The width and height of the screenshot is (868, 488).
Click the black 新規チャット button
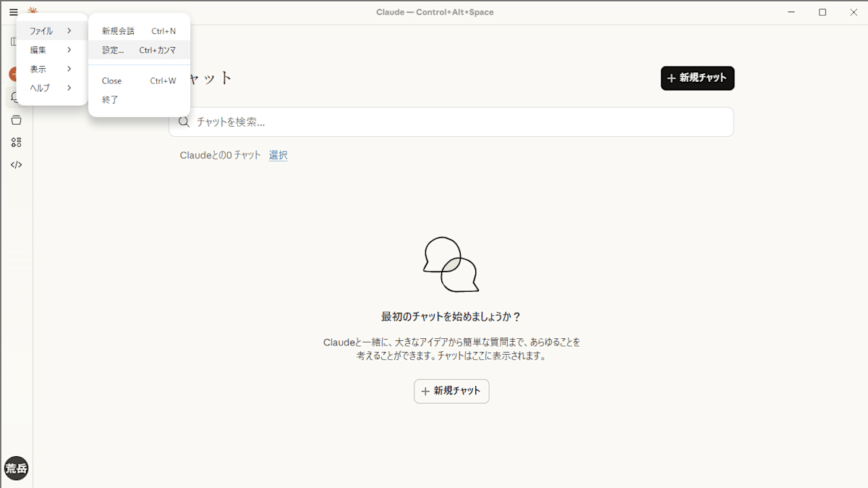(697, 78)
